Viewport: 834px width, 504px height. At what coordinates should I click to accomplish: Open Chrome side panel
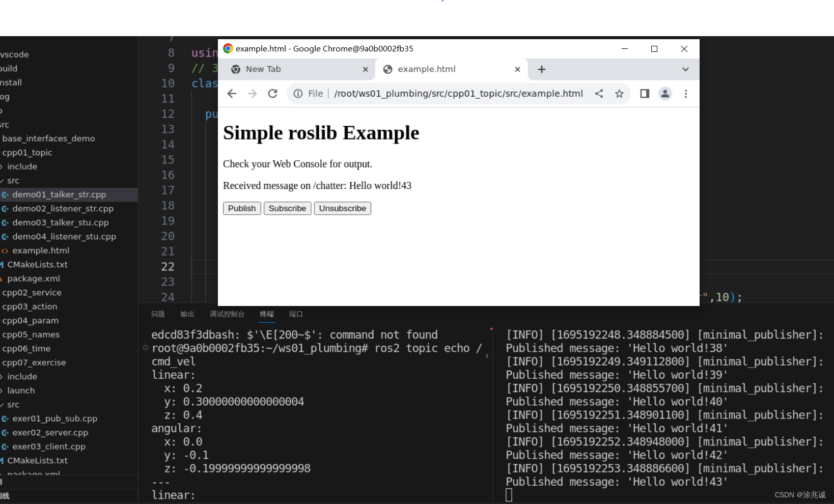pos(645,94)
